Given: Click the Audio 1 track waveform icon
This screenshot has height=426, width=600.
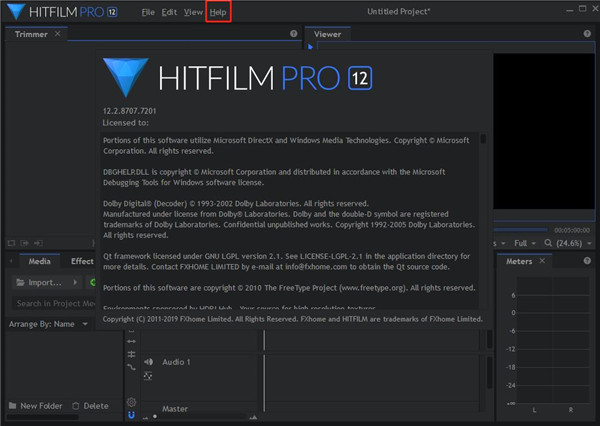Looking at the screenshot, I should tap(147, 376).
